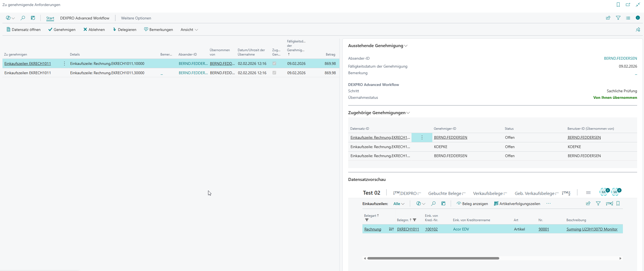Open the Weitere Optionen menu

[136, 18]
